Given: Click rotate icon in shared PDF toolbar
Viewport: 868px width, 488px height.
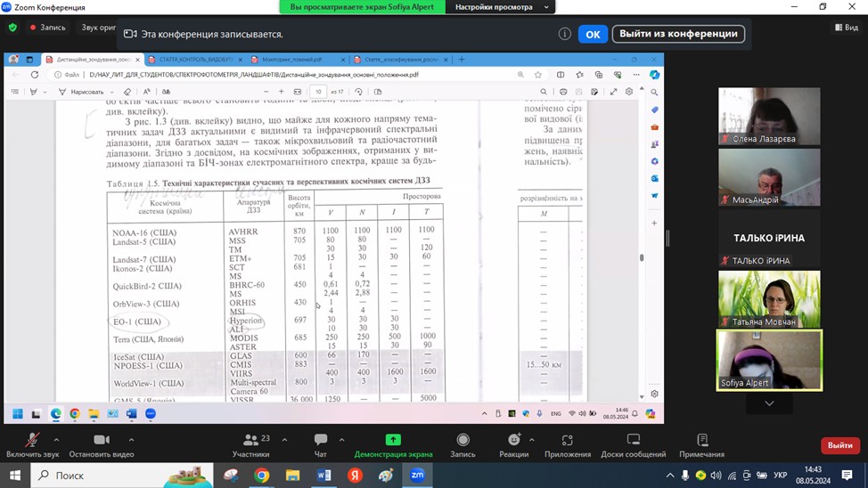Looking at the screenshot, I should tap(359, 92).
